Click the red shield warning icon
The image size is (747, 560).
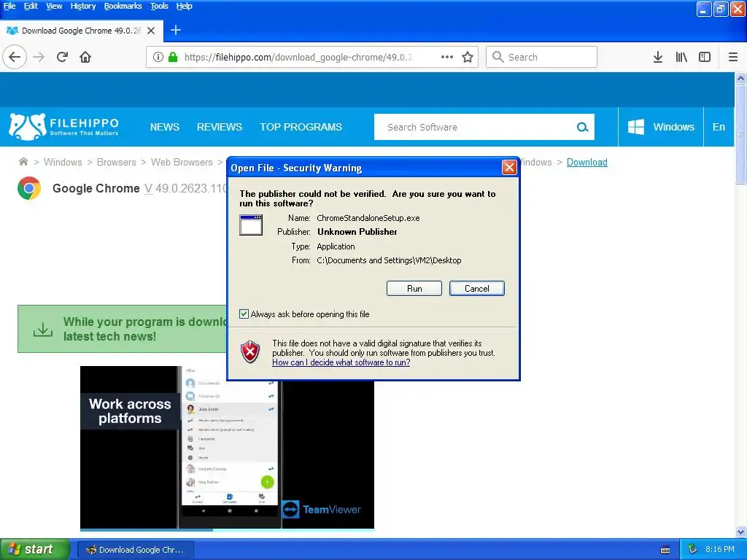pyautogui.click(x=250, y=352)
